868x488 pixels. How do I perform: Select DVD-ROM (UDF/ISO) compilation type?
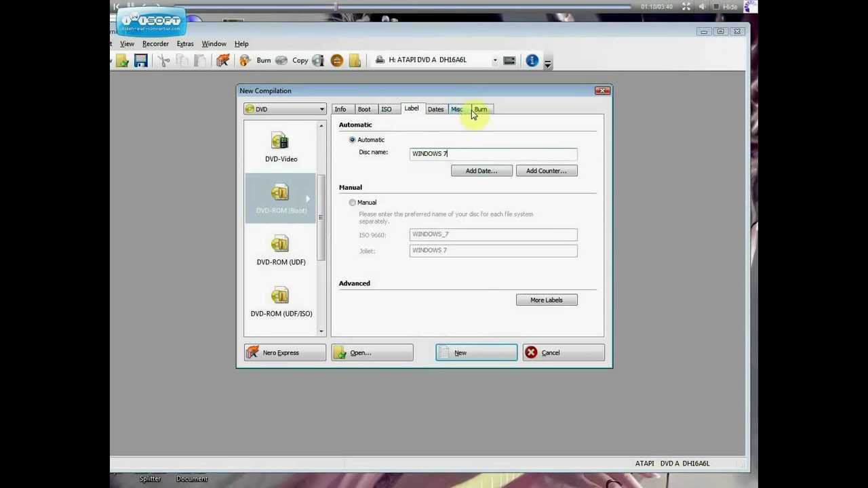281,302
